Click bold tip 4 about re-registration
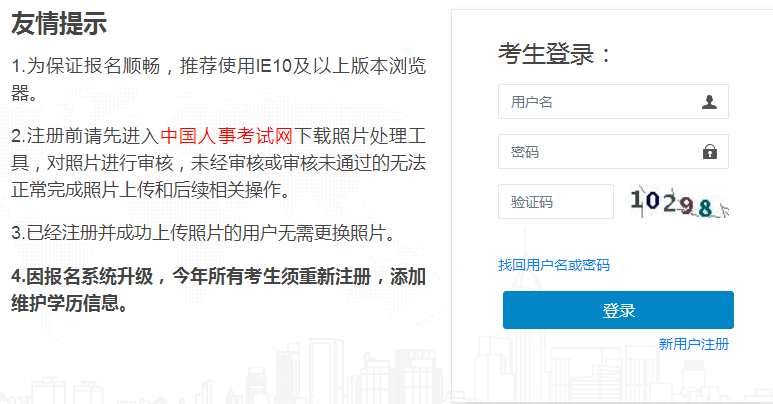This screenshot has height=404, width=773. (x=218, y=290)
